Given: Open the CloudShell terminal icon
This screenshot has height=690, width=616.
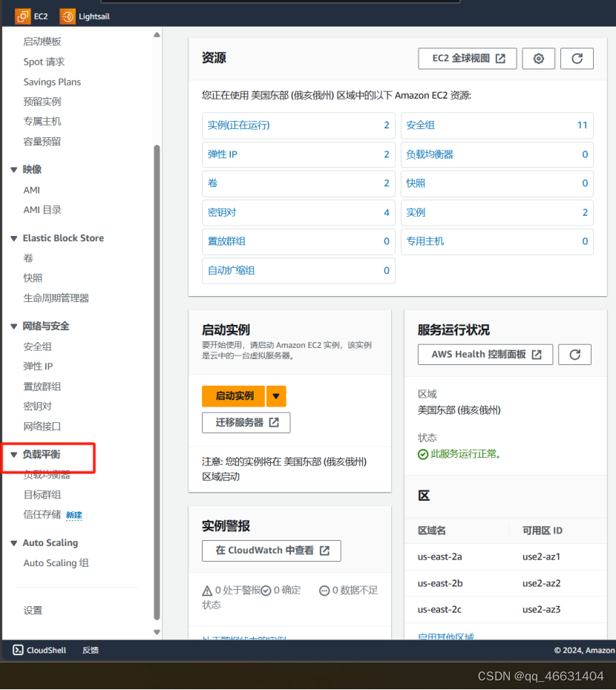Looking at the screenshot, I should (18, 650).
